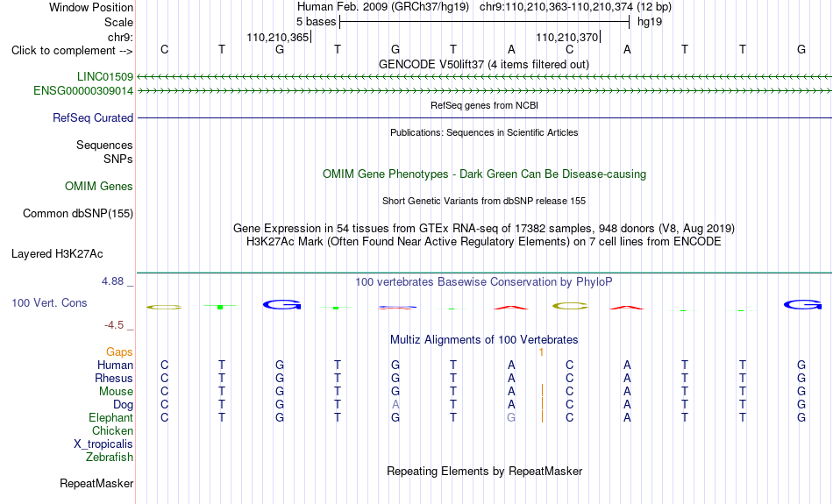Click the orange '1' gap count marker
This screenshot has width=833, height=504.
click(541, 352)
